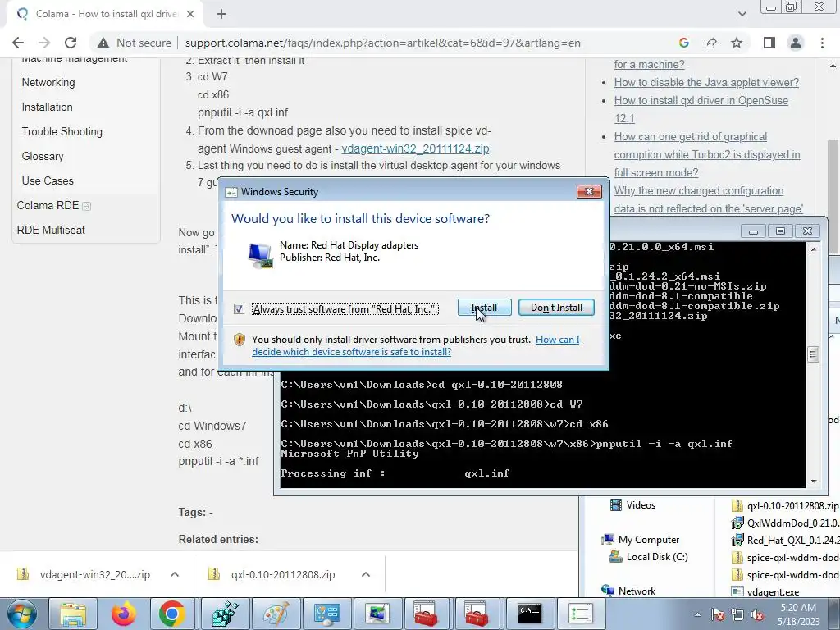Open Trouble Shooting sidebar category
This screenshot has height=630, width=840.
click(62, 132)
